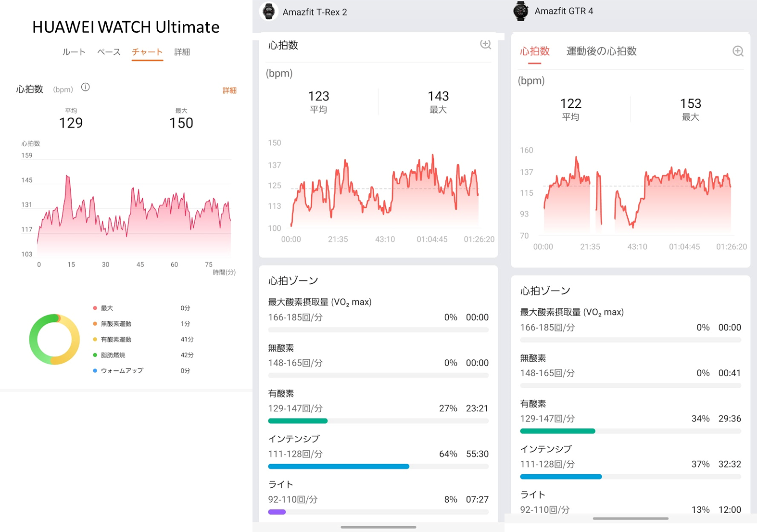Viewport: 757px width, 532px height.
Task: Tap the Amazfit T-Rex 2 watch thumbnail
Action: pyautogui.click(x=269, y=12)
